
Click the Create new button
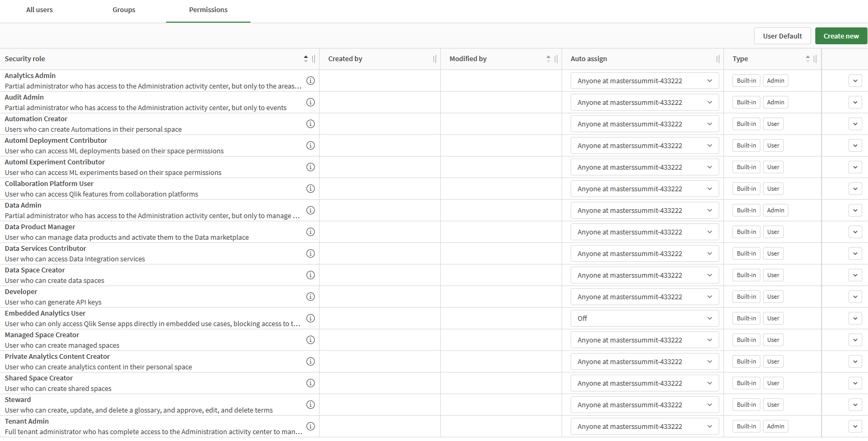pyautogui.click(x=841, y=36)
